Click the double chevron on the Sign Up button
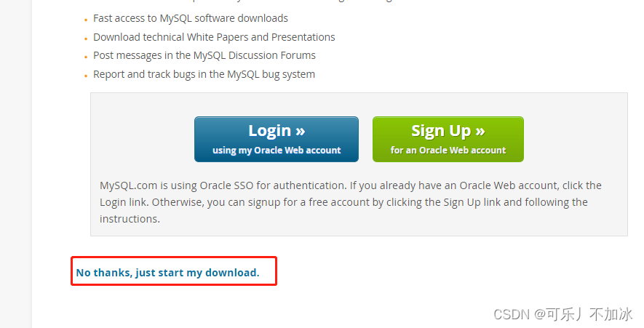Viewport: 644px width, 328px height. click(x=480, y=132)
